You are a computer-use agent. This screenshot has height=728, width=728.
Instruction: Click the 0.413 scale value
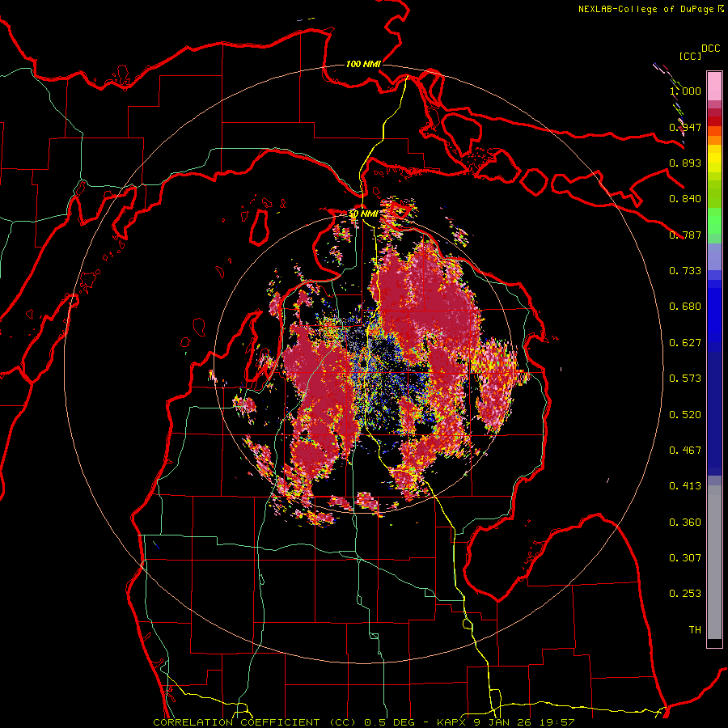[x=685, y=486]
